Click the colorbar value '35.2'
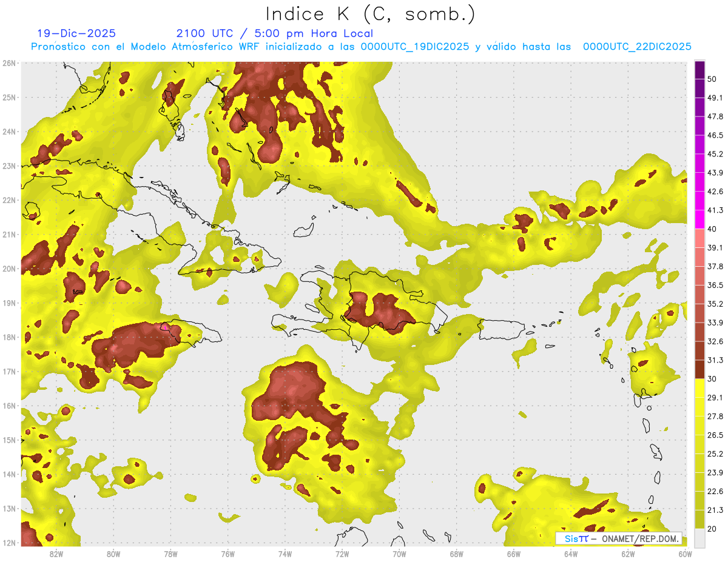This screenshot has width=728, height=562. click(x=715, y=304)
